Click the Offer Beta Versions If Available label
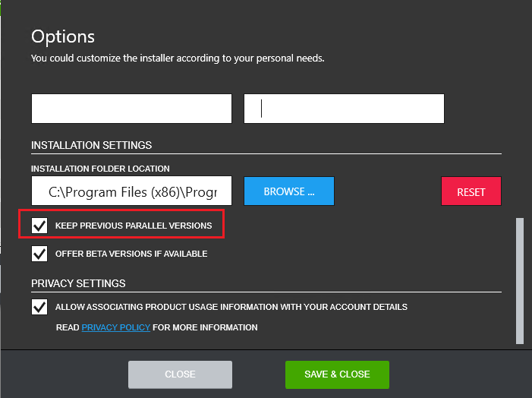This screenshot has width=532, height=398. [x=131, y=254]
